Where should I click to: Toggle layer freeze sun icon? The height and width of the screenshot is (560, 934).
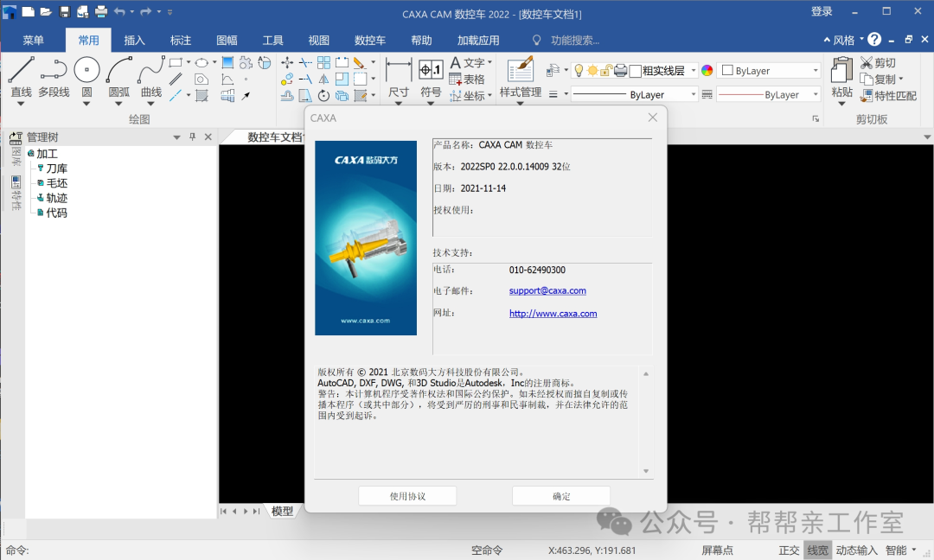tap(592, 71)
